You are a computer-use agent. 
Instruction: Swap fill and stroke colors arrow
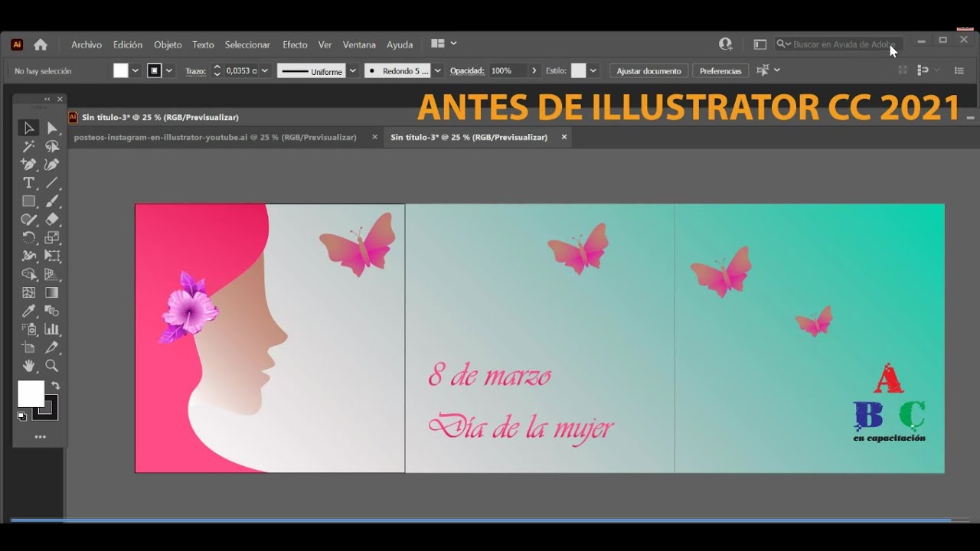55,386
